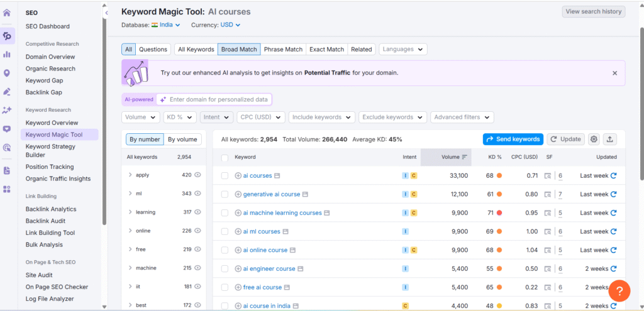Open Keyword Overview in sidebar
The image size is (644, 311).
(52, 123)
